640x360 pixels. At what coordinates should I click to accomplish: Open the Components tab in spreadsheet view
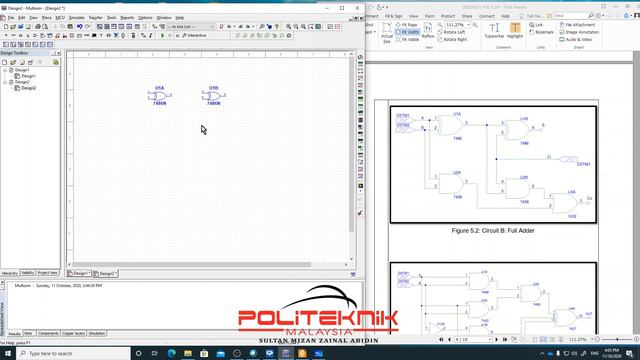[x=48, y=333]
